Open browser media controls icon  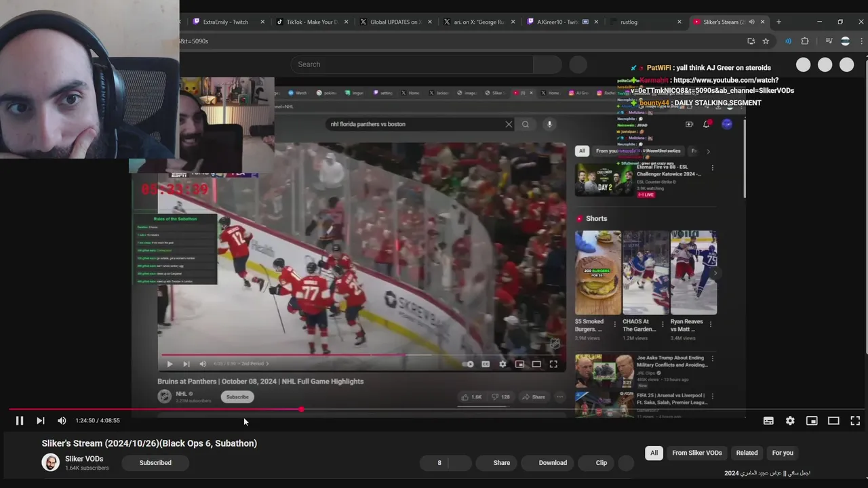[829, 41]
